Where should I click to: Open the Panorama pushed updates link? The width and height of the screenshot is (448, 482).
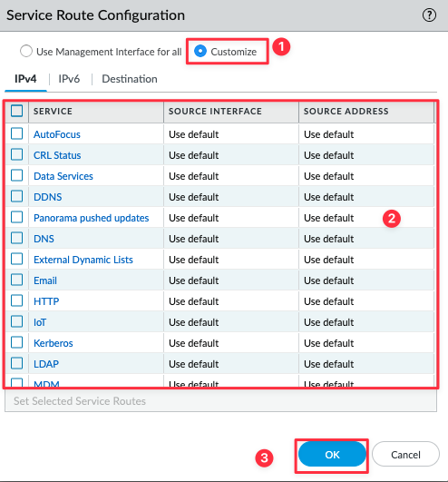click(x=92, y=218)
